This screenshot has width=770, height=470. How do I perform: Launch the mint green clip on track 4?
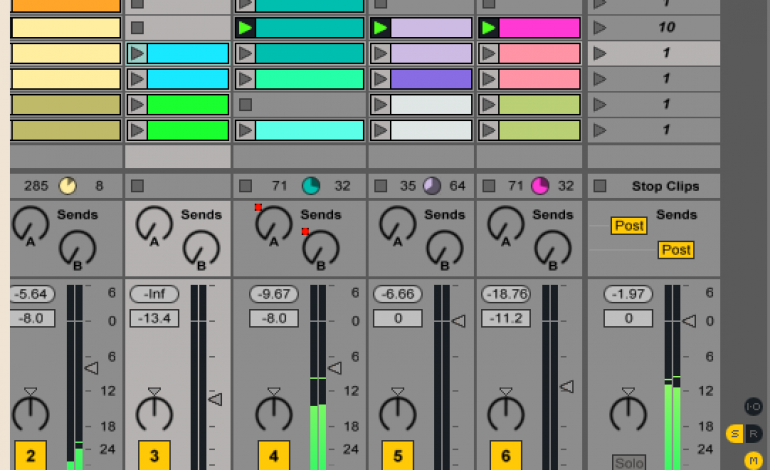pyautogui.click(x=245, y=79)
